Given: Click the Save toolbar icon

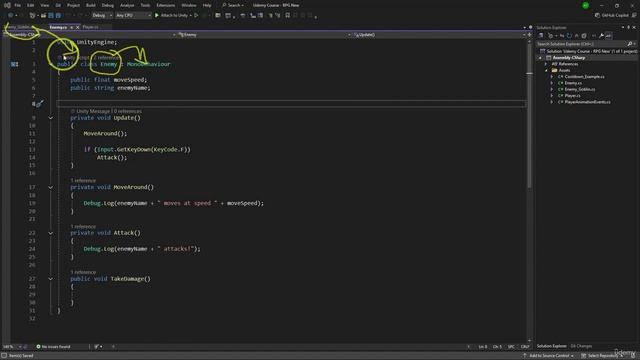Looking at the screenshot, I should point(51,16).
